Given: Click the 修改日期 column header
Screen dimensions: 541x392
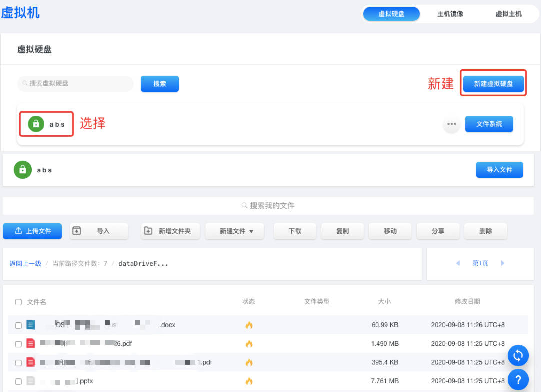Looking at the screenshot, I should coord(467,302).
